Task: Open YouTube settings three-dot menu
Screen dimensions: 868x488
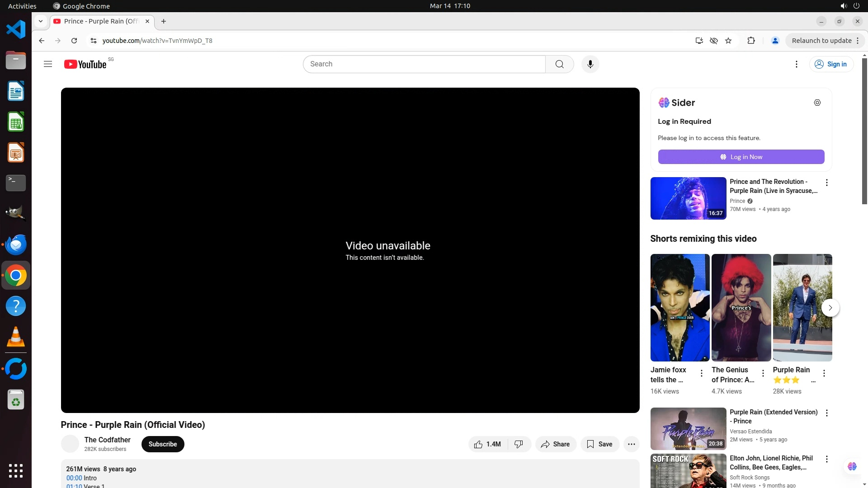Action: [796, 64]
